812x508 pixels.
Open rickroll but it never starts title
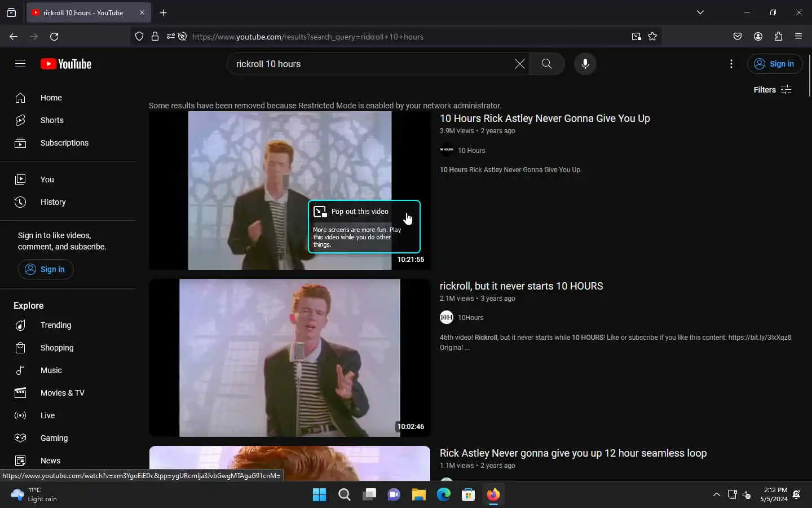click(521, 286)
